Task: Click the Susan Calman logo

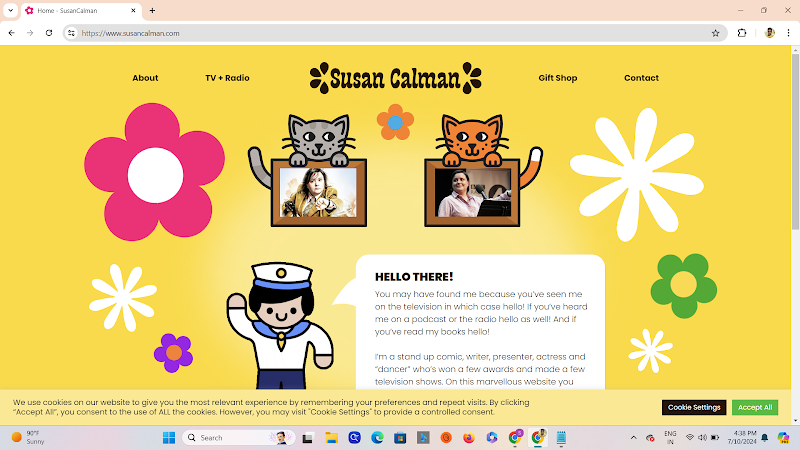Action: click(x=395, y=78)
